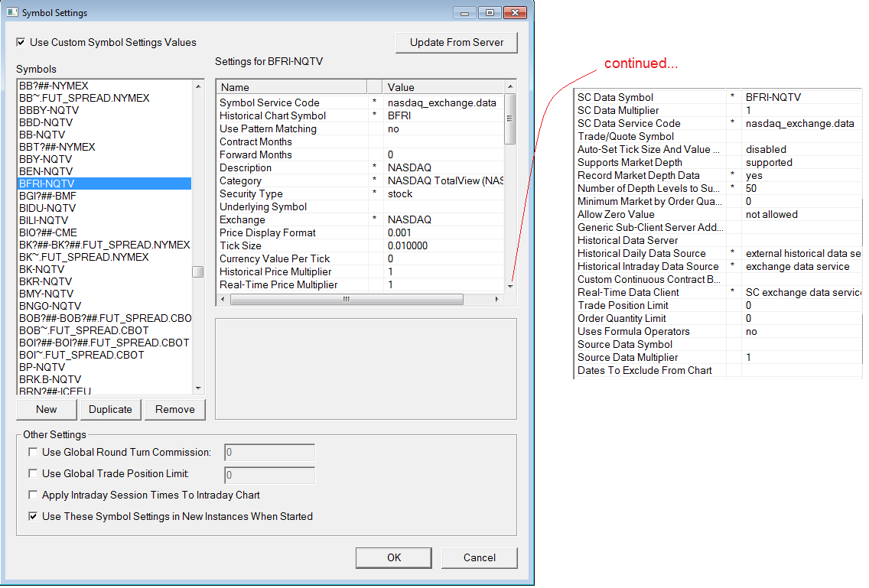Click the Duplicate button

[x=110, y=410]
